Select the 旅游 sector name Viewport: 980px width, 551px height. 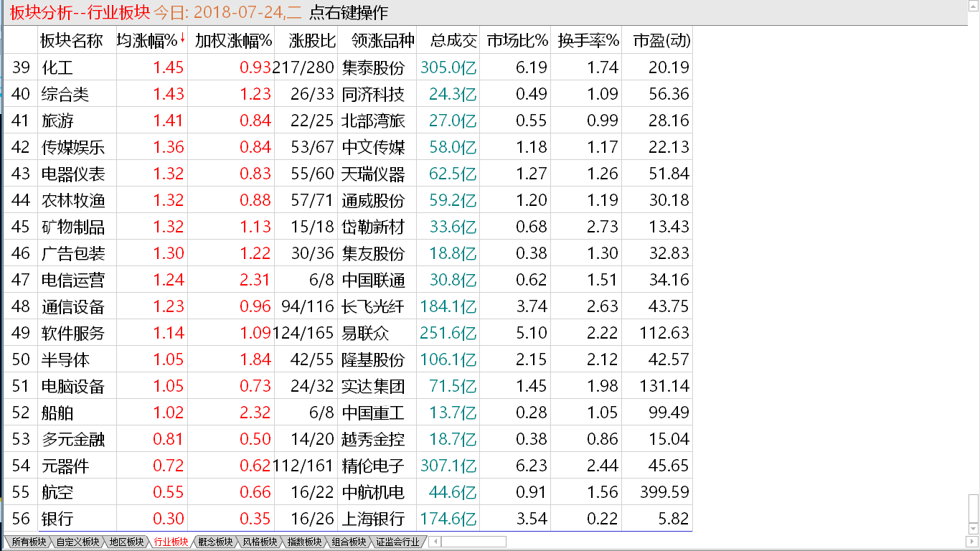click(57, 121)
